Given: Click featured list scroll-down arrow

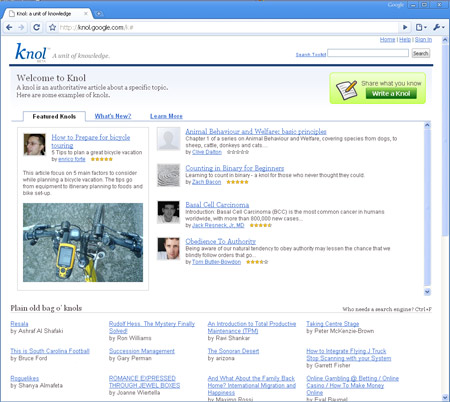Looking at the screenshot, I should tap(427, 292).
